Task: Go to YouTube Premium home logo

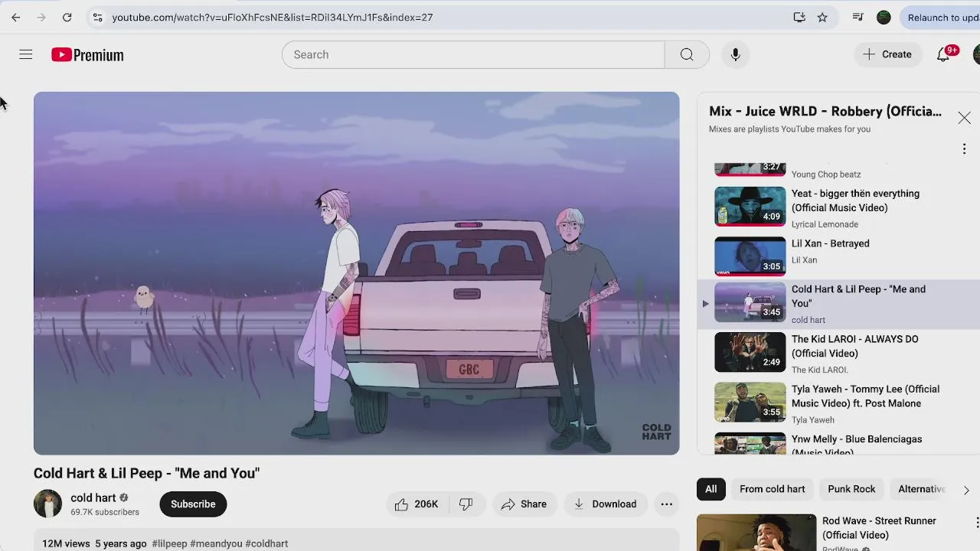Action: pos(87,55)
